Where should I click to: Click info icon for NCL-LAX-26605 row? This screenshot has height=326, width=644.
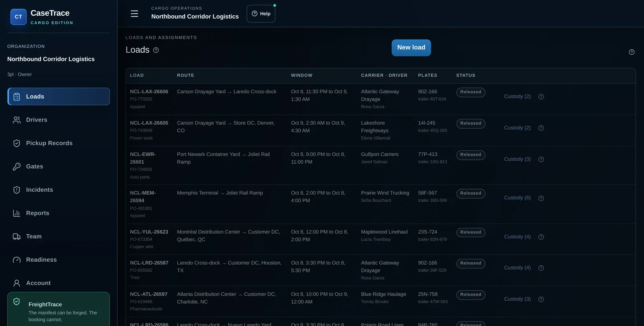[x=541, y=128]
